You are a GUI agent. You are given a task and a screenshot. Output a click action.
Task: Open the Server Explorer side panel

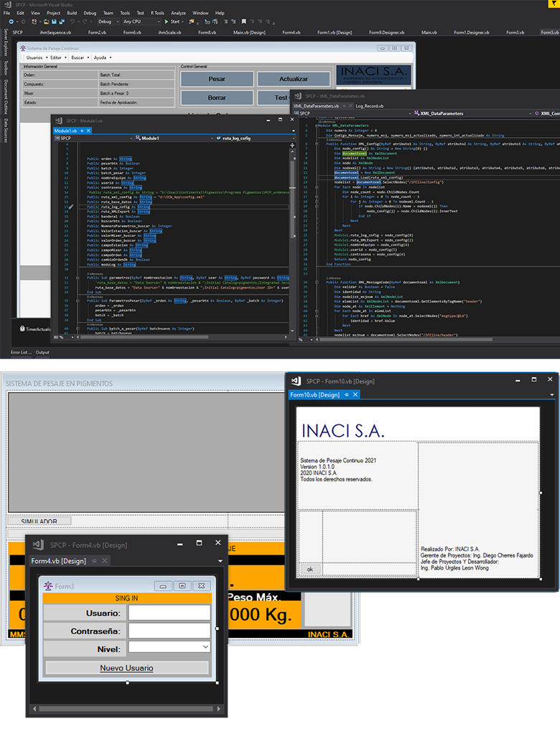[x=6, y=43]
